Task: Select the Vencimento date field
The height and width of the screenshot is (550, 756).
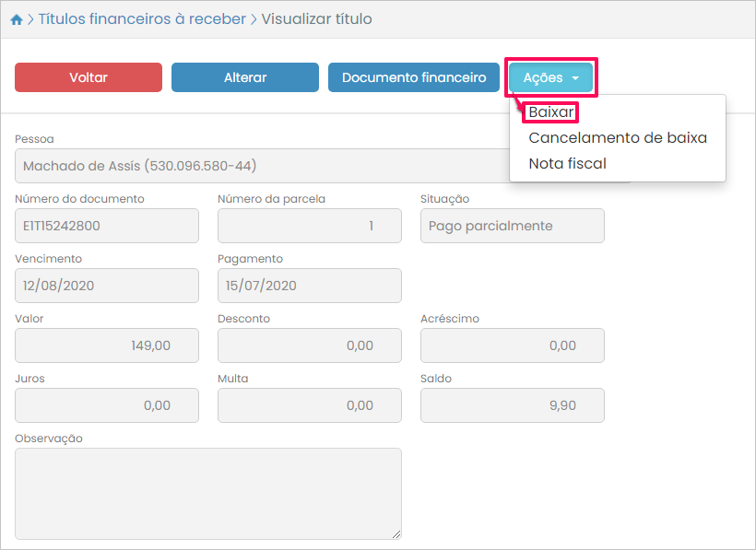Action: [107, 286]
